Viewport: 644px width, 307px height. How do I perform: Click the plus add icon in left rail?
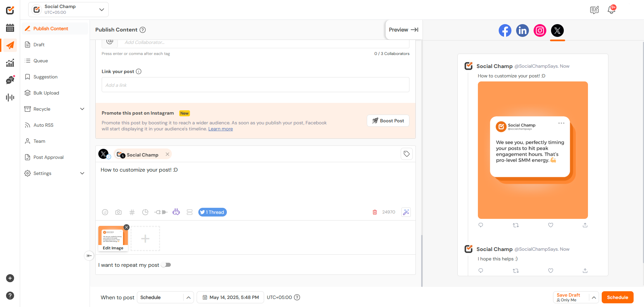[10, 278]
